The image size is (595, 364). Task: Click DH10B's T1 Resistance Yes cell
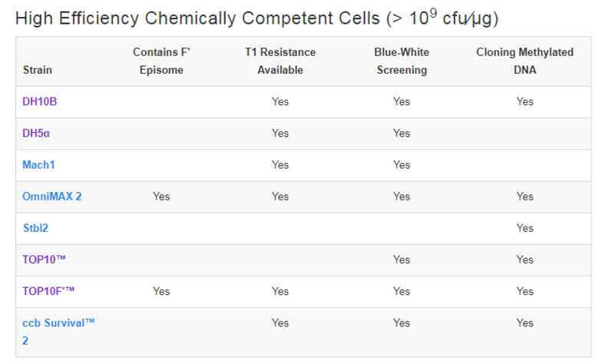click(x=280, y=101)
